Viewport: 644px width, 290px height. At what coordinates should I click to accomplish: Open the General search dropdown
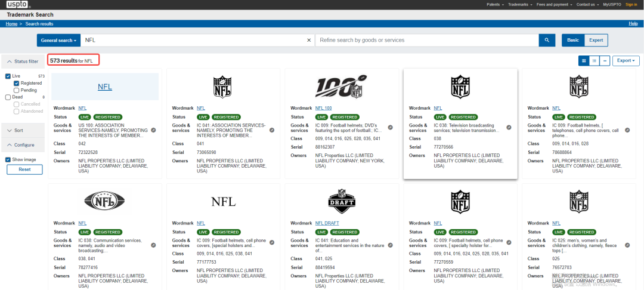[58, 40]
